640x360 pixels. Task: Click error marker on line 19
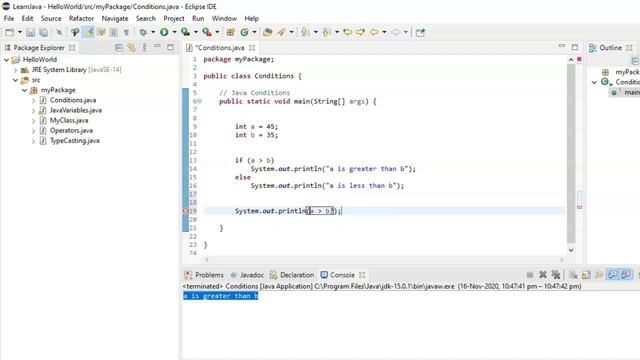(186, 211)
